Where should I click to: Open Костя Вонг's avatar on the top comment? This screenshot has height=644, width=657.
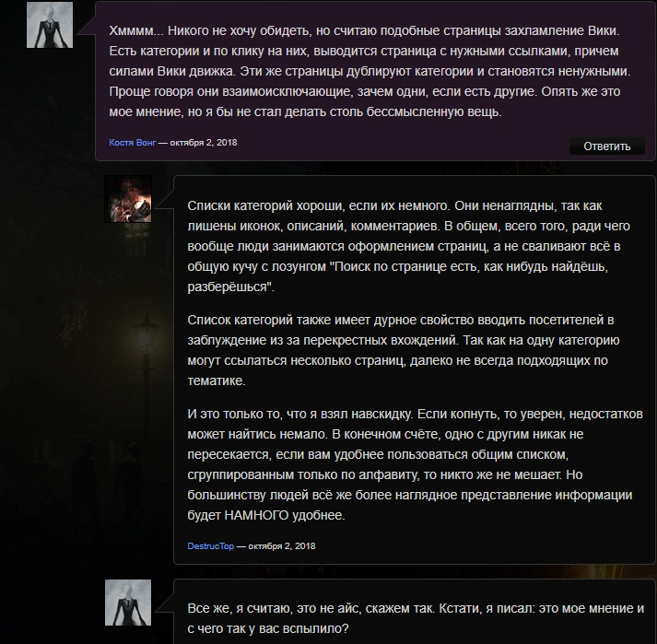[x=50, y=25]
